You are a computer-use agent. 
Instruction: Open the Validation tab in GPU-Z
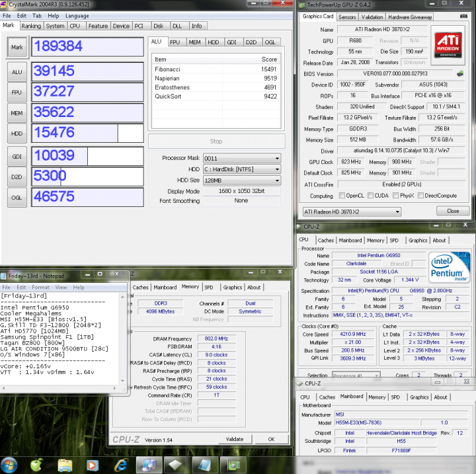coord(372,17)
